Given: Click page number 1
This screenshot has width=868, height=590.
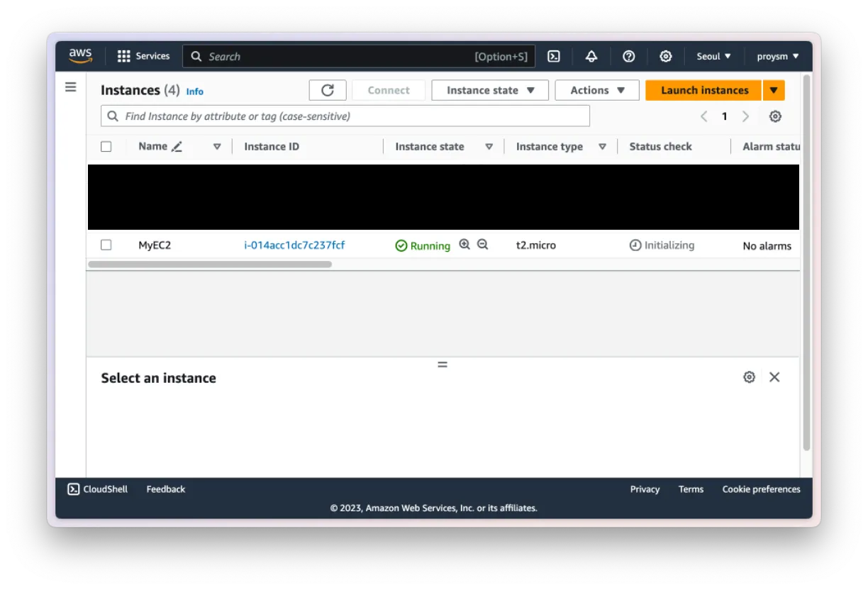Looking at the screenshot, I should click(724, 116).
